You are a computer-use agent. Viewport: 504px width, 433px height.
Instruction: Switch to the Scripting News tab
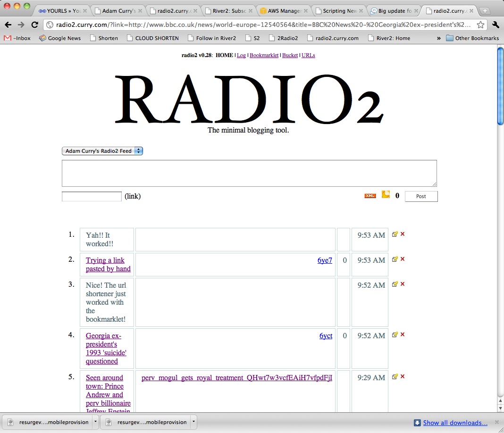(x=339, y=11)
